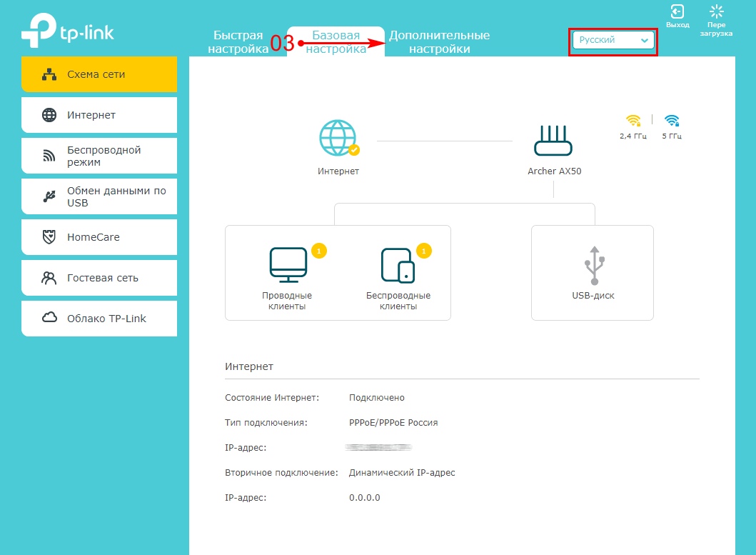Switch to Дополнительные настройки tab
Viewport: 756px width, 555px height.
coord(439,42)
